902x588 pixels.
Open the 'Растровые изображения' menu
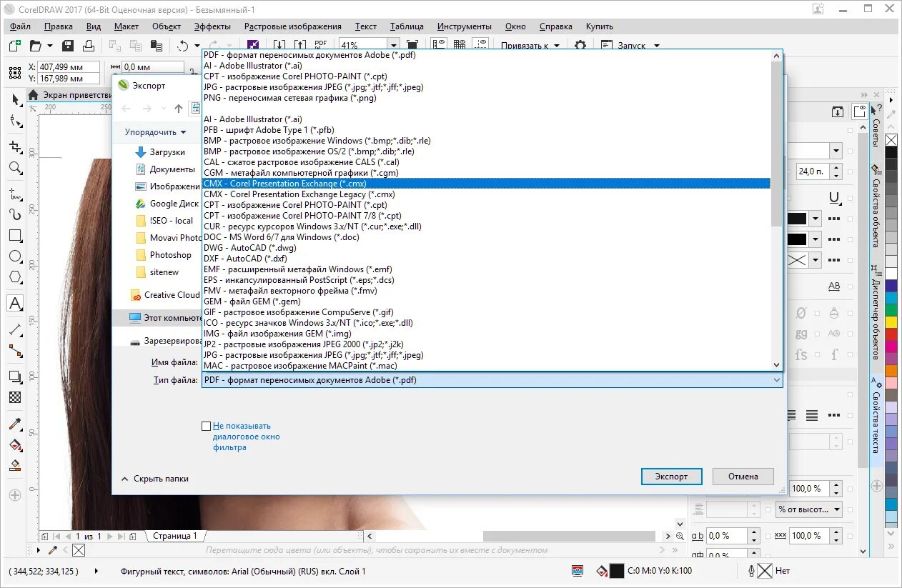tap(293, 26)
